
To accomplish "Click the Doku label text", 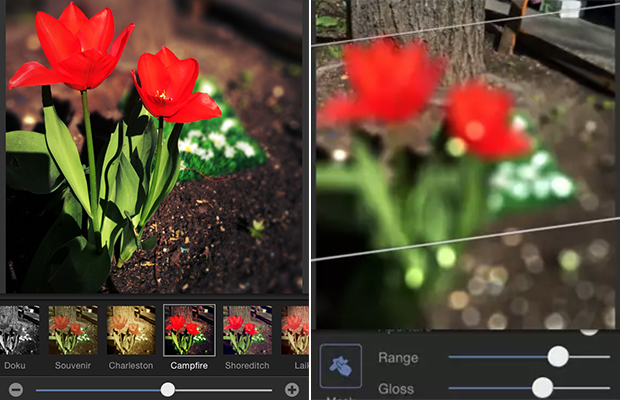I will coord(15,366).
